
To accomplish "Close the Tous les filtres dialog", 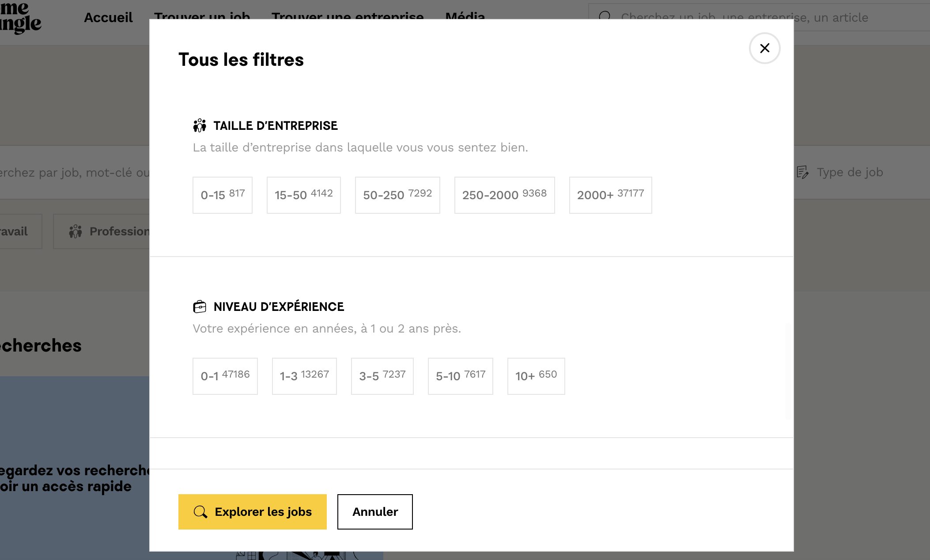I will tap(764, 48).
